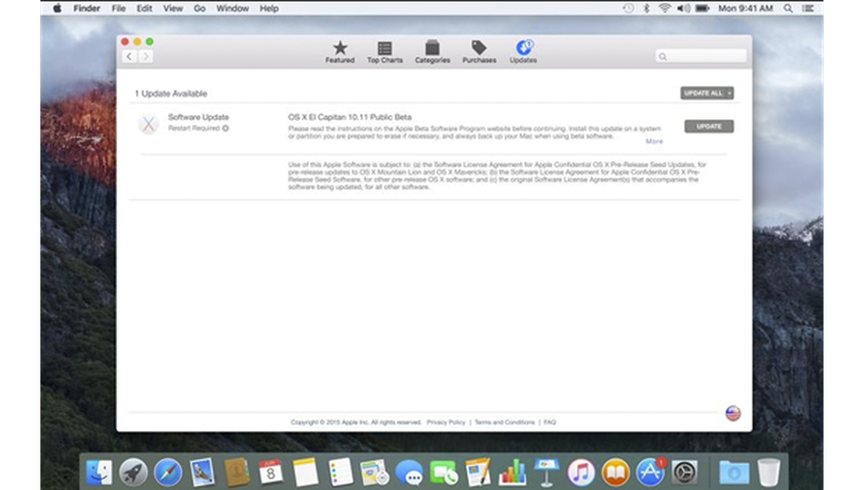Viewport: 868px width, 490px height.
Task: Click inside the App Store search field
Action: [x=701, y=56]
